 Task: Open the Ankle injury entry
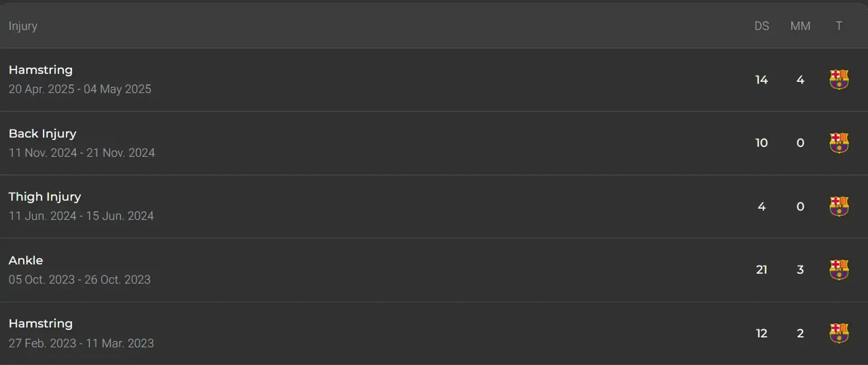click(x=26, y=261)
